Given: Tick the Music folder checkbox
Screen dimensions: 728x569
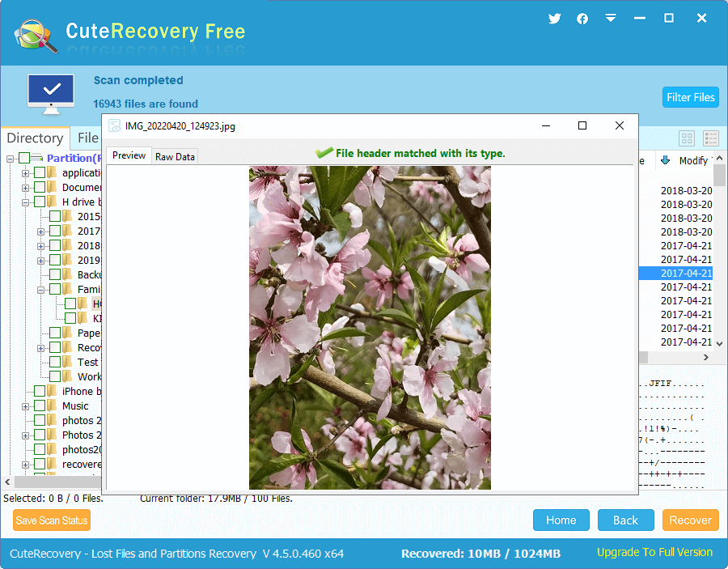Looking at the screenshot, I should pyautogui.click(x=40, y=406).
